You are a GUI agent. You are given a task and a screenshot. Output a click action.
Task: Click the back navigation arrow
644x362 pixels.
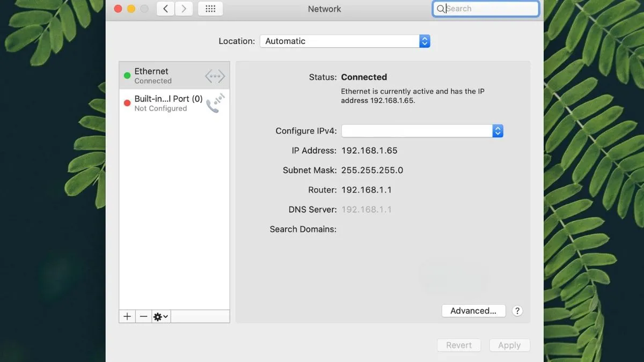165,9
